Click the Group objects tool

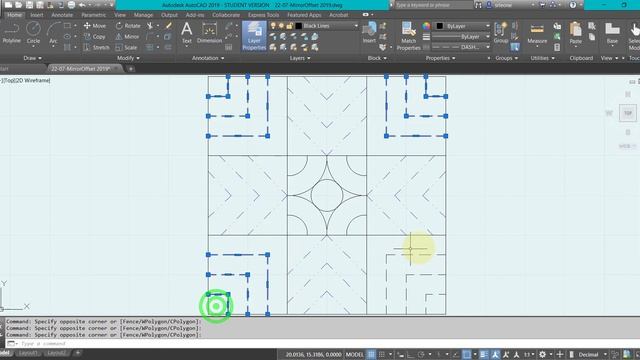(x=500, y=33)
